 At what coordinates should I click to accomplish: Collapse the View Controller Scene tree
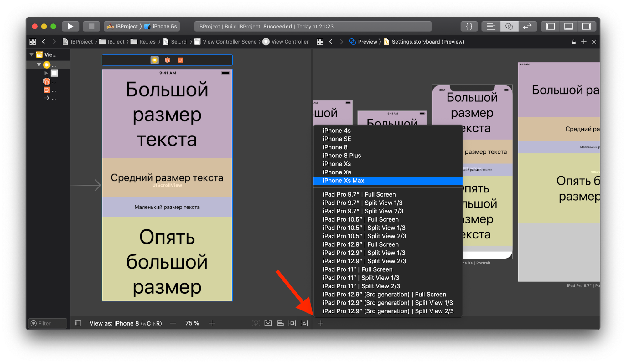click(32, 54)
